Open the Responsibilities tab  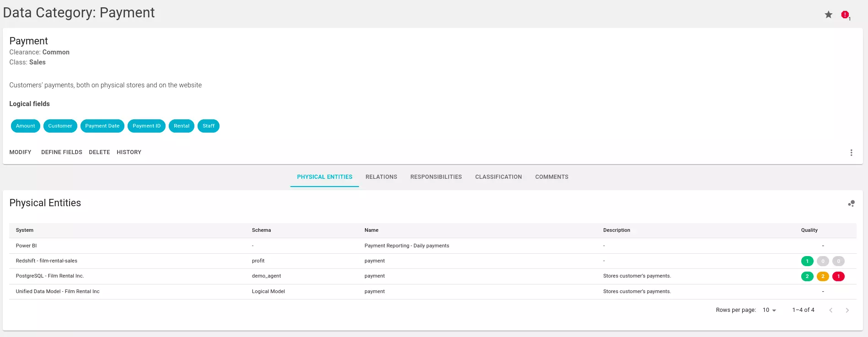436,177
